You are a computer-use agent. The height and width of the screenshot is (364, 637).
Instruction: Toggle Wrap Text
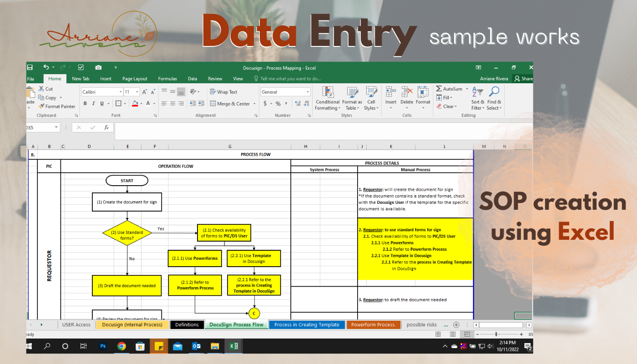pyautogui.click(x=223, y=92)
